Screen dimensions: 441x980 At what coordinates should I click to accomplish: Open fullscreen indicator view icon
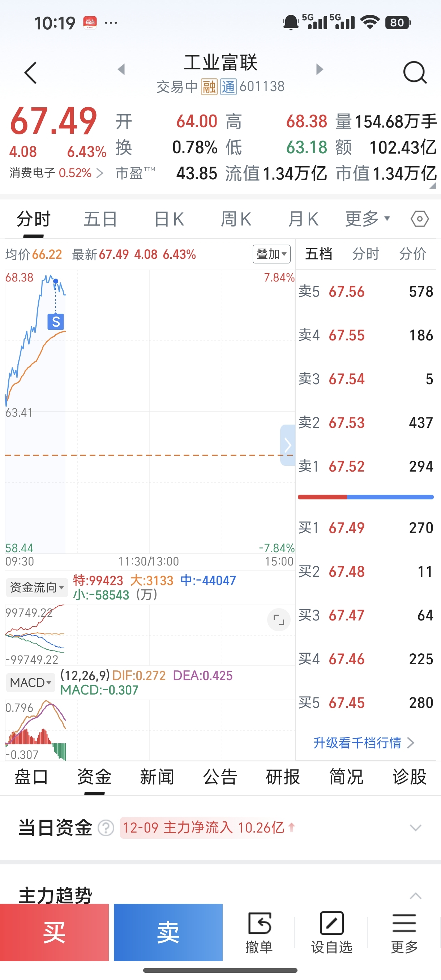(279, 620)
